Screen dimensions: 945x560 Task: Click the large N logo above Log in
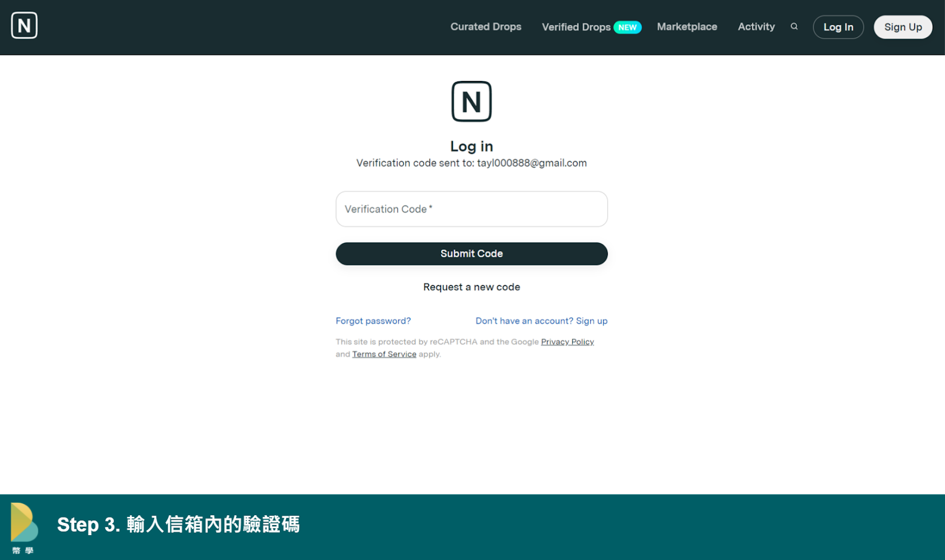(471, 102)
